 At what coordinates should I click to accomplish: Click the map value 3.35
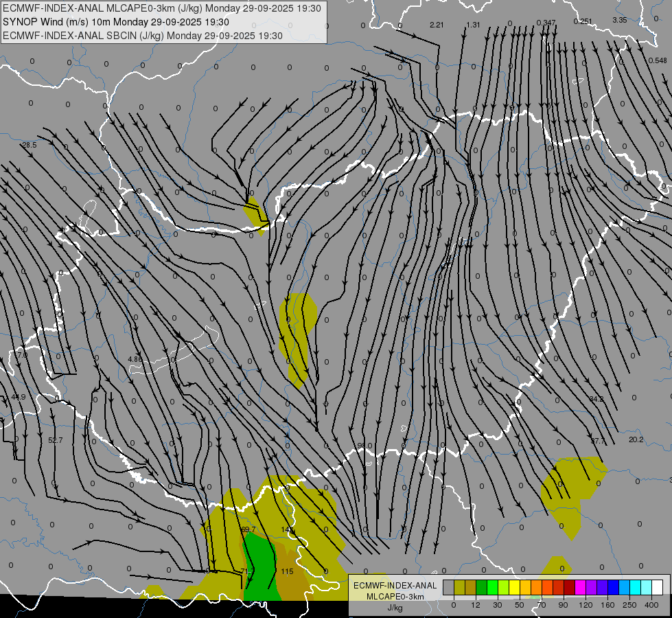pos(620,20)
